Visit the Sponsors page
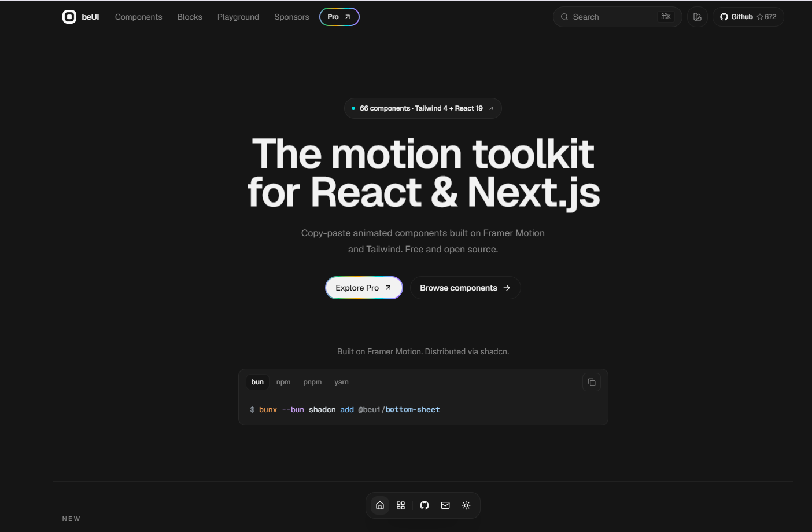This screenshot has width=812, height=532. (x=291, y=17)
